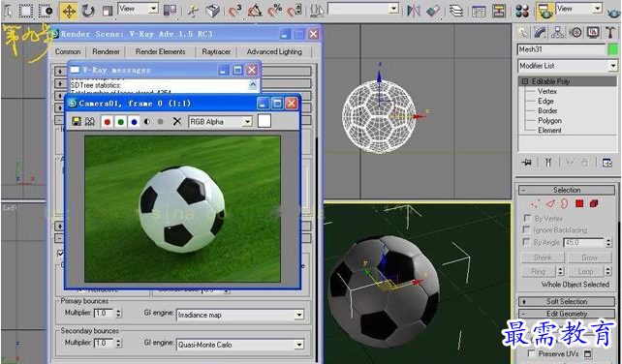
Task: Select the Rotate tool in main toolbar
Action: point(88,11)
